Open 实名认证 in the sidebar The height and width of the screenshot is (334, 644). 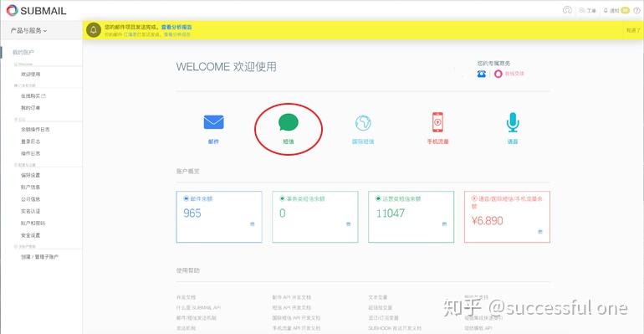[31, 211]
